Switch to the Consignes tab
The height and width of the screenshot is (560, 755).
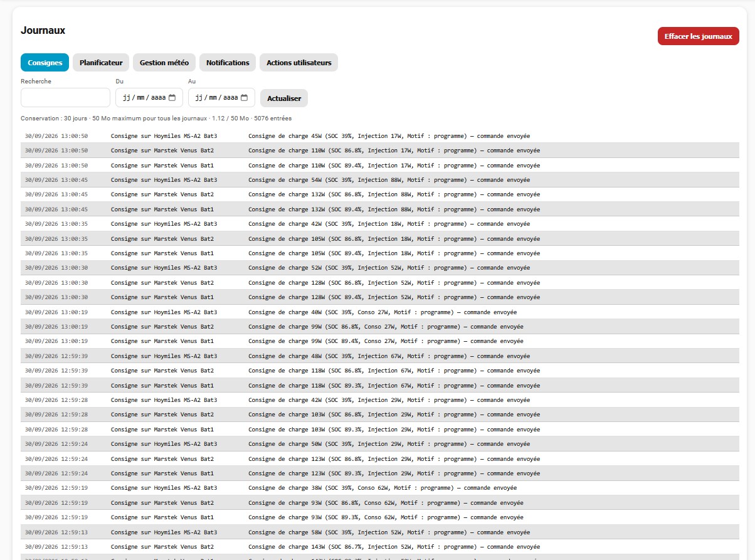(45, 63)
